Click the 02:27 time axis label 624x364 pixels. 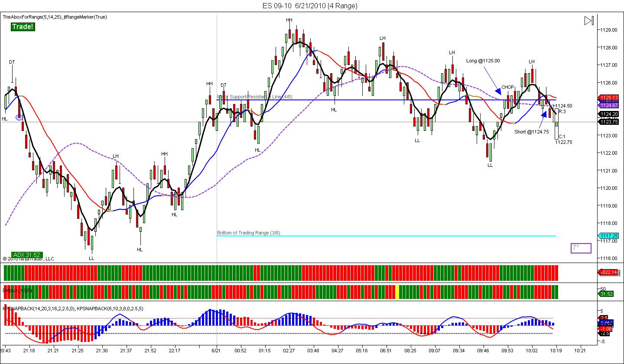pyautogui.click(x=289, y=351)
